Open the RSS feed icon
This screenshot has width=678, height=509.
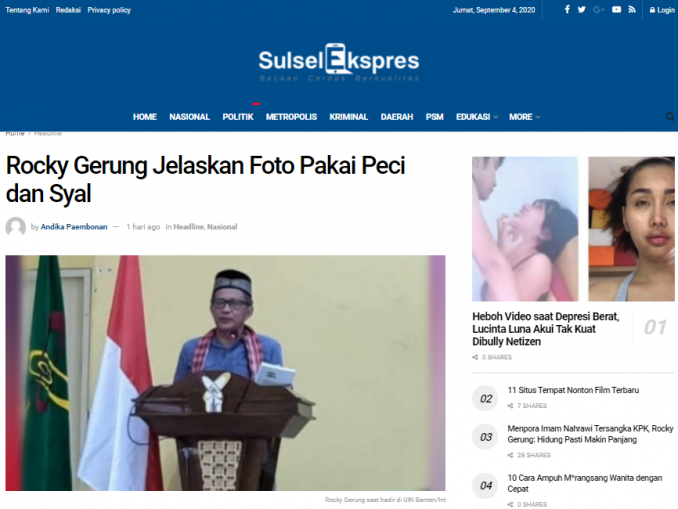pos(632,10)
